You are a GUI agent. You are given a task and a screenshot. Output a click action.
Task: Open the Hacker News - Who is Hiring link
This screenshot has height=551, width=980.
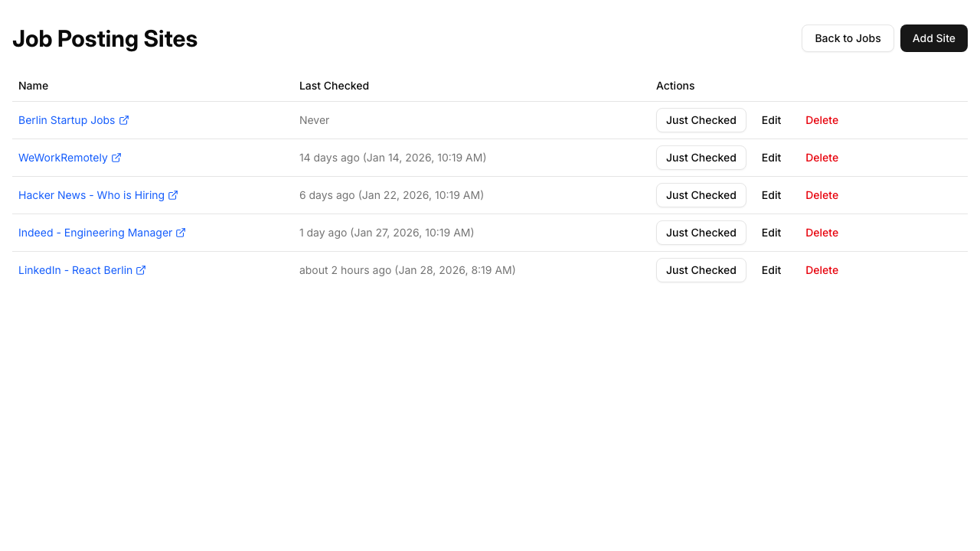coord(92,195)
